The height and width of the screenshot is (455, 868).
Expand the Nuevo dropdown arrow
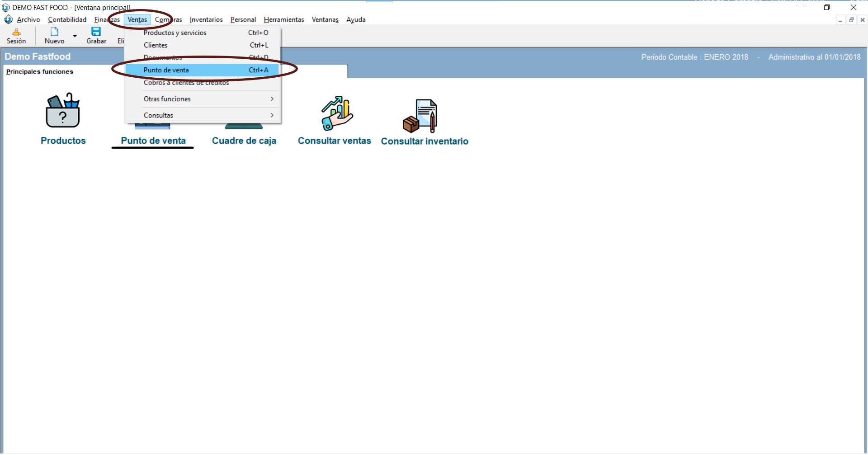[x=75, y=36]
